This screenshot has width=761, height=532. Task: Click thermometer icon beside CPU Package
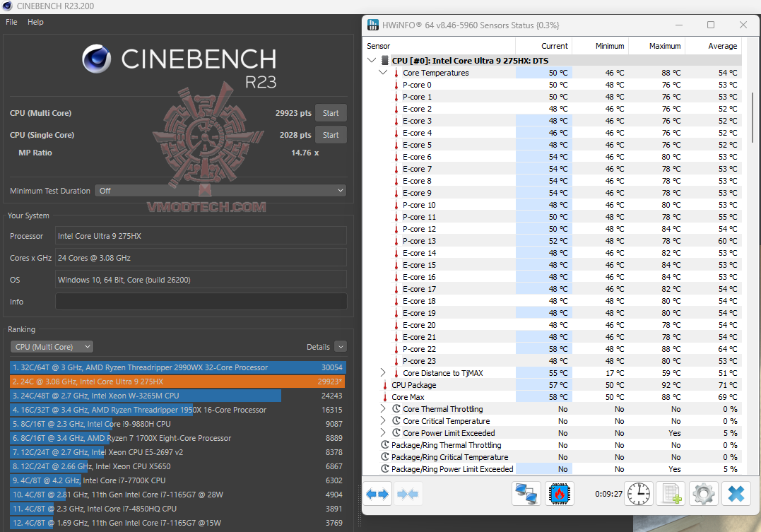tap(385, 385)
